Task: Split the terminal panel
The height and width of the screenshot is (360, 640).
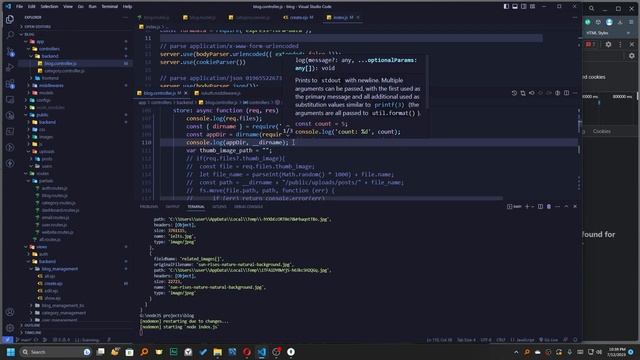Action: 540,207
